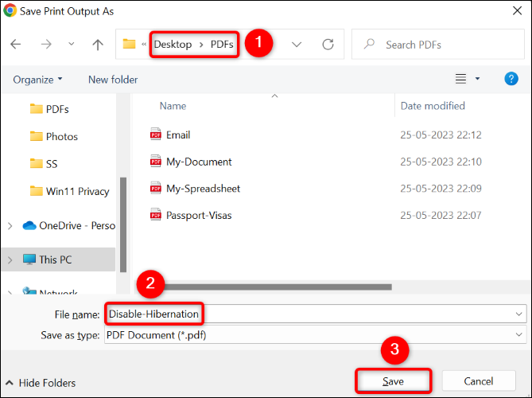Image resolution: width=532 pixels, height=398 pixels.
Task: Click the My-Document file's PDF icon
Action: click(x=156, y=162)
